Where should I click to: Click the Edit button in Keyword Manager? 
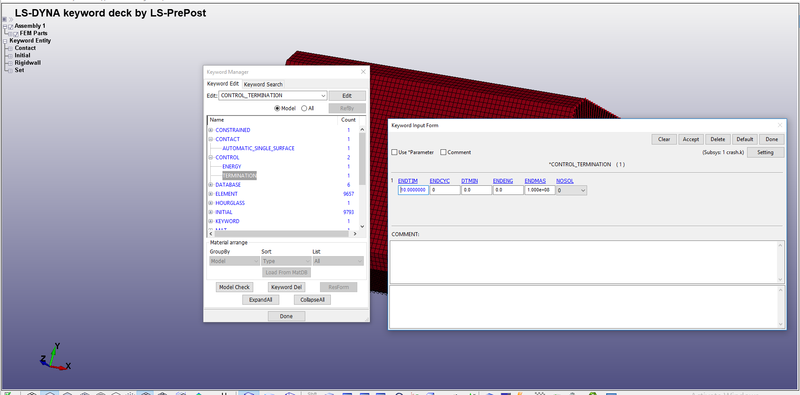[x=347, y=95]
